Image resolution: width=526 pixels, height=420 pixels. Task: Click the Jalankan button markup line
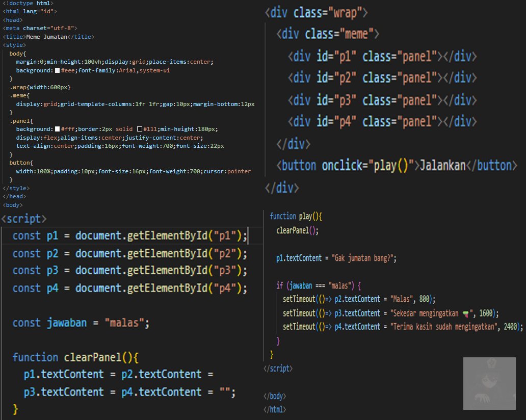pyautogui.click(x=397, y=165)
